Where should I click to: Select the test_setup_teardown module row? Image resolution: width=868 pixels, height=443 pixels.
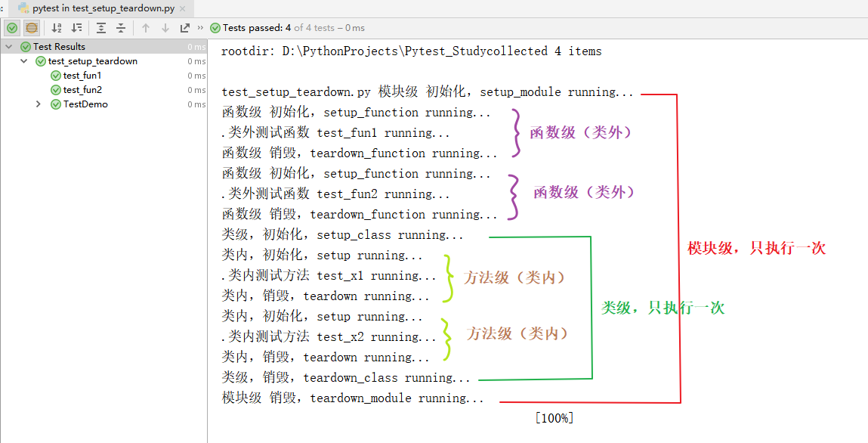[103, 61]
